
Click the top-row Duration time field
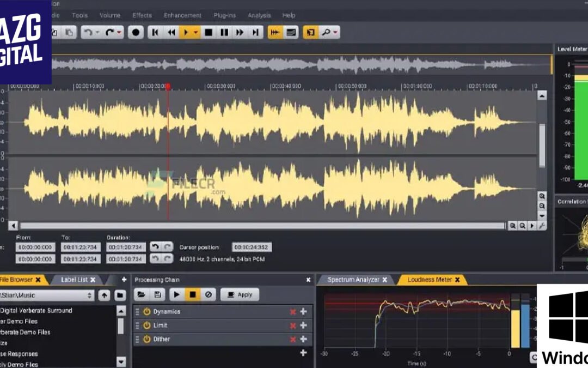click(x=126, y=247)
